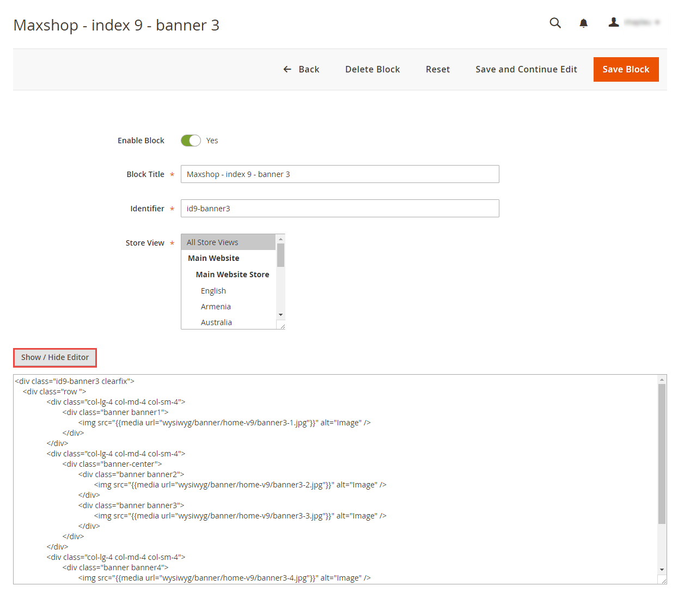
Task: Select Main Website in Store View list
Action: [x=228, y=258]
